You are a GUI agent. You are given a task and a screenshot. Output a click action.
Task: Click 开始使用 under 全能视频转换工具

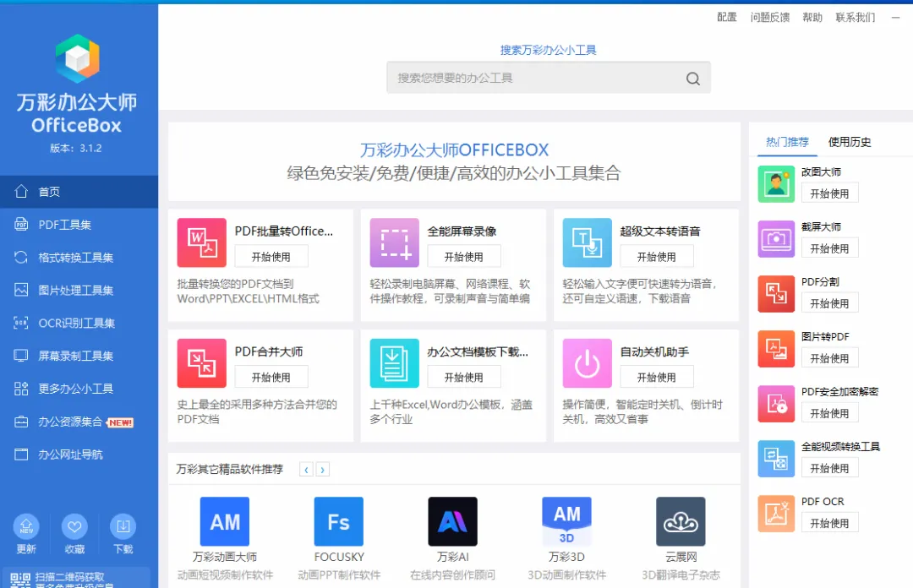pos(830,468)
